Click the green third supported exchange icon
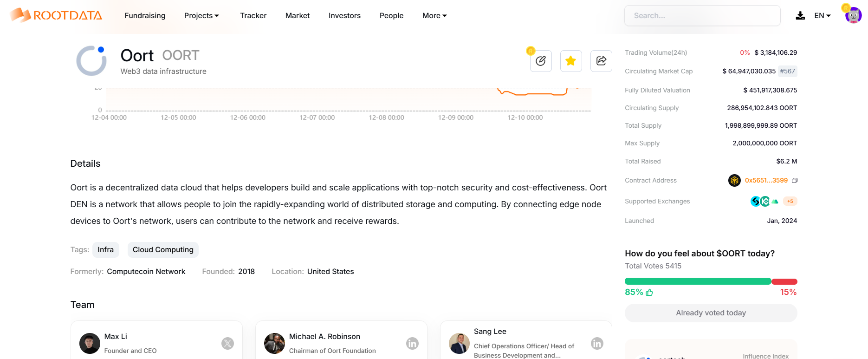Viewport: 868px width, 359px height. (775, 201)
